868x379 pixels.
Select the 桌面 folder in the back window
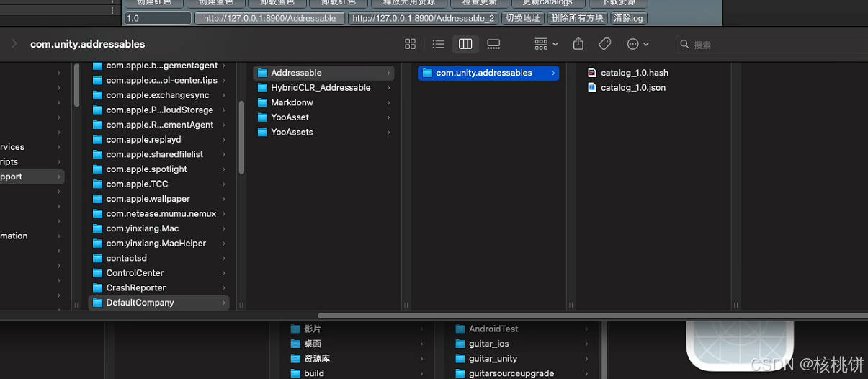tap(357, 344)
